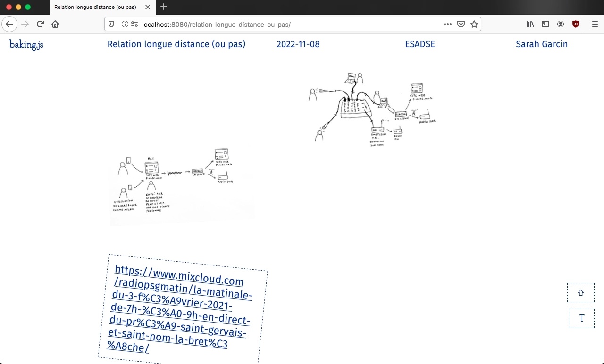Reload the current page

pos(40,24)
